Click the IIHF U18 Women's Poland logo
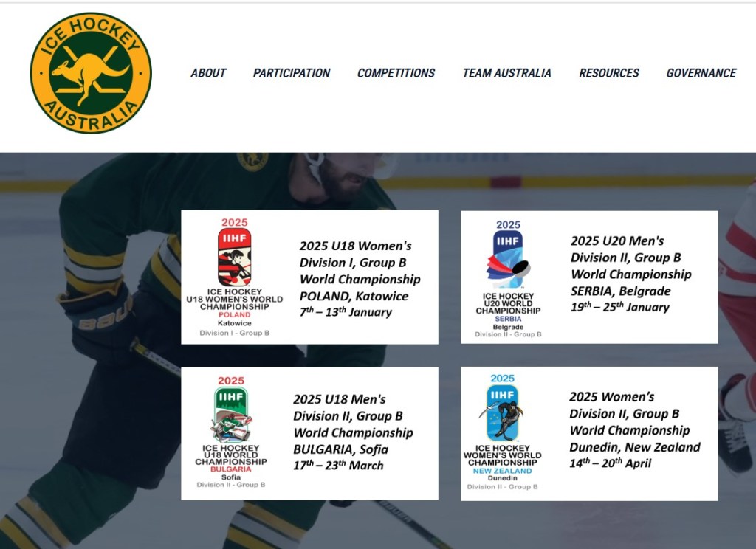The image size is (756, 549). (234, 277)
